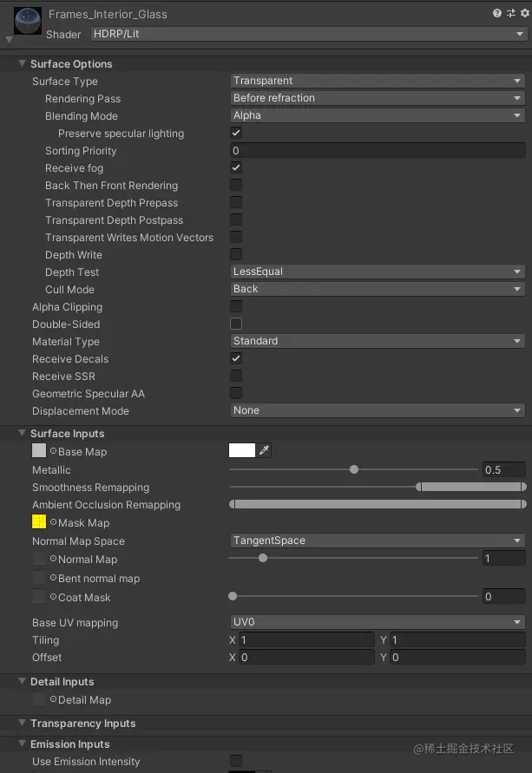Open Normal Map texture picker circle
The image size is (532, 773).
(x=53, y=559)
